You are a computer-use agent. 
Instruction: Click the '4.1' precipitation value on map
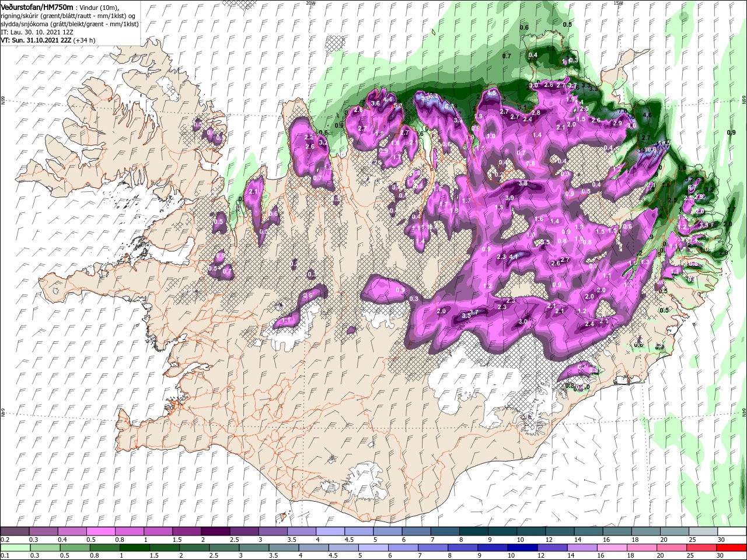(514, 256)
